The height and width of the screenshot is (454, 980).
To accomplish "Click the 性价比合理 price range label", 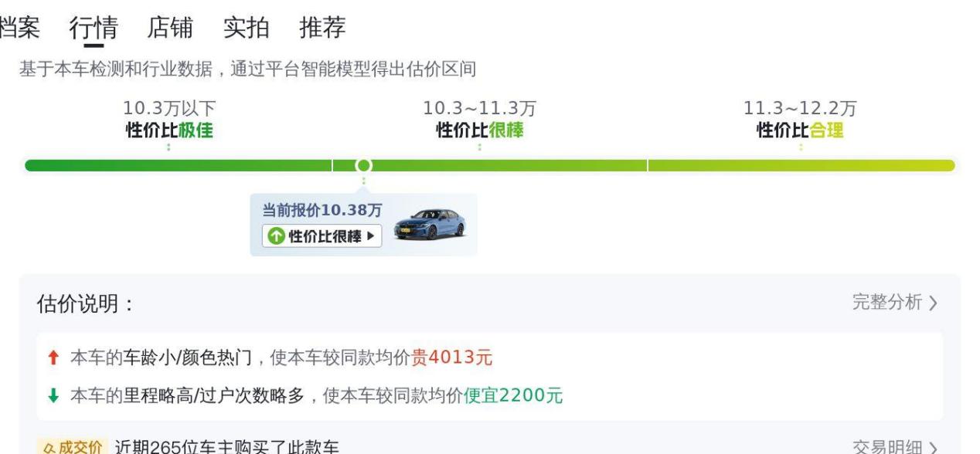I will (x=800, y=130).
